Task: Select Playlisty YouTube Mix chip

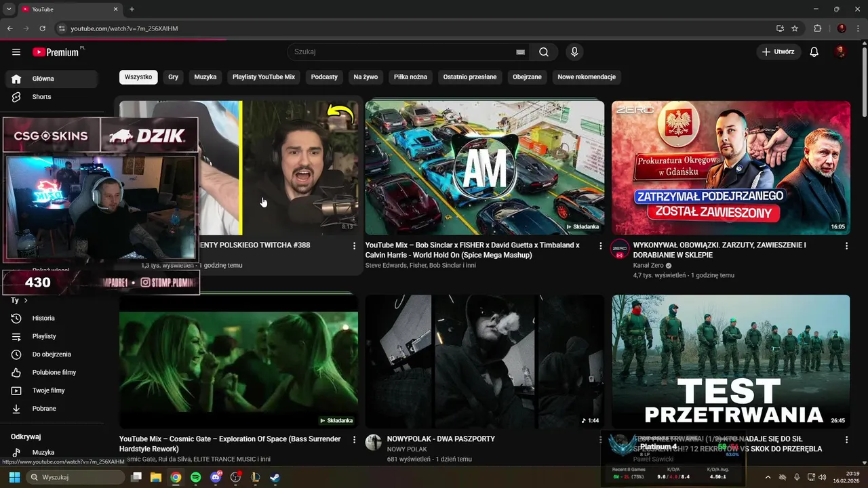Action: coord(264,77)
